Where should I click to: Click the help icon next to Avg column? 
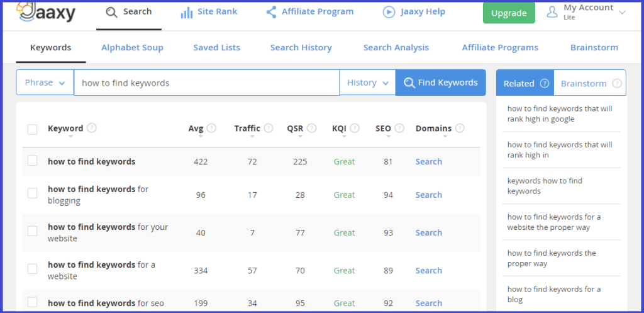(211, 128)
